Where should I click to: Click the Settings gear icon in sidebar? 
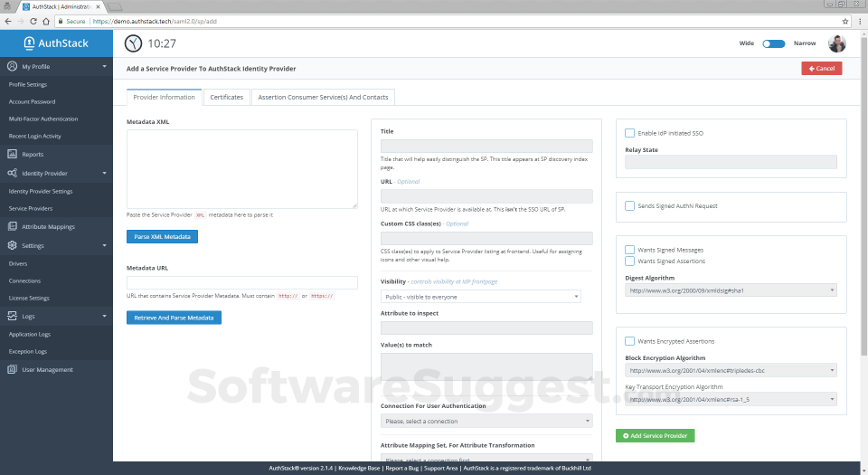click(x=12, y=245)
